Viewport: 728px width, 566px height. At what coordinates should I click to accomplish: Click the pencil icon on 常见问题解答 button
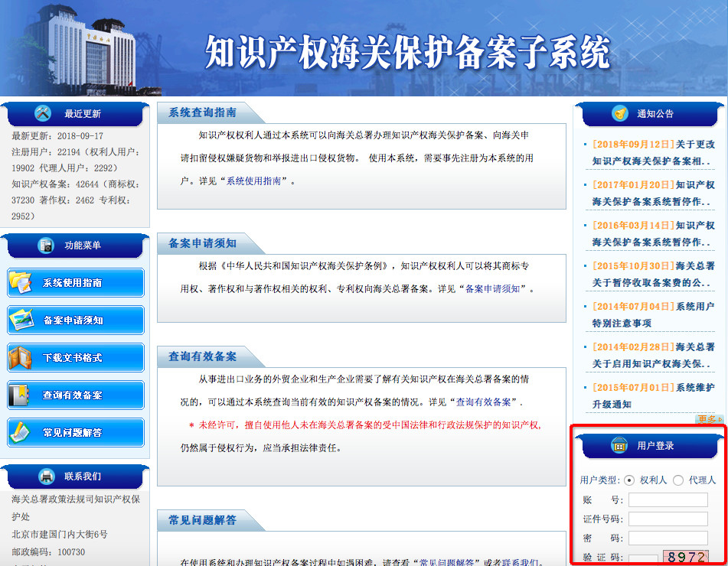point(20,432)
